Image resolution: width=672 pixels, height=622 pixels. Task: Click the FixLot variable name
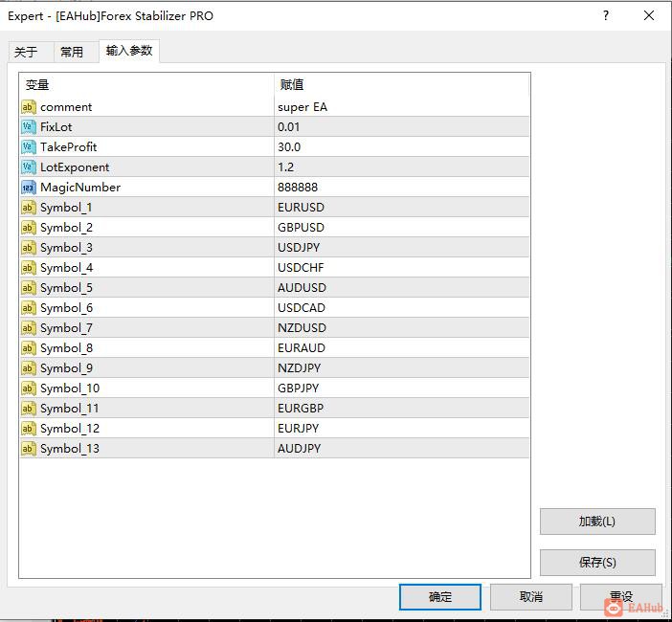56,127
